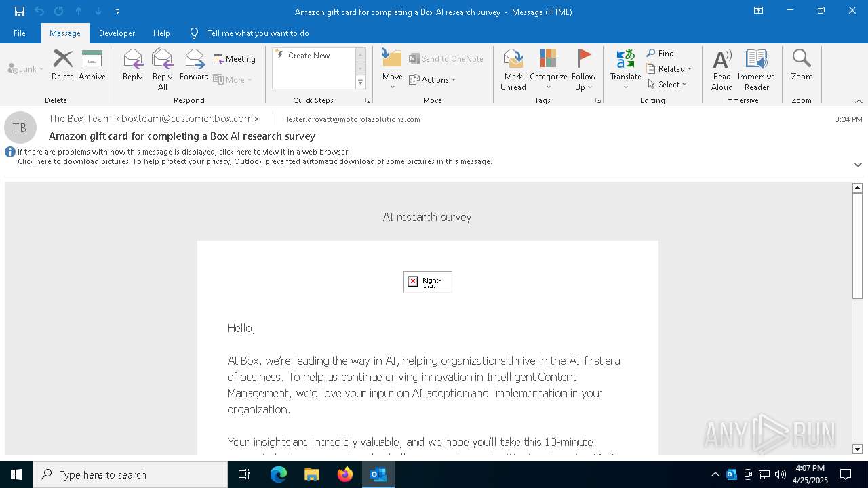Open File Explorer from taskbar
Screen dimensions: 868x488
(x=311, y=474)
